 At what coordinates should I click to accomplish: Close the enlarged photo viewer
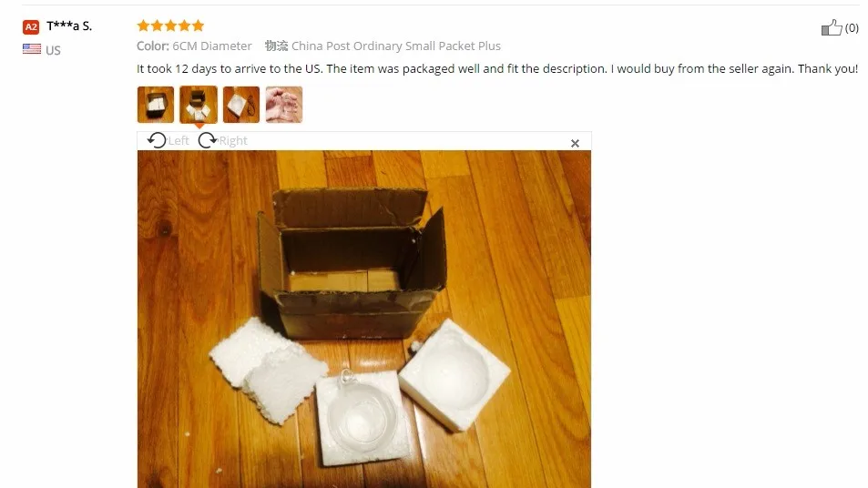(575, 143)
